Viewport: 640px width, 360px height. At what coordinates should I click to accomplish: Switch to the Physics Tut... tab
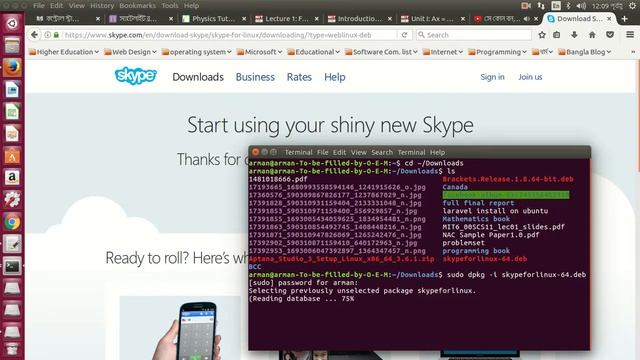(214, 19)
